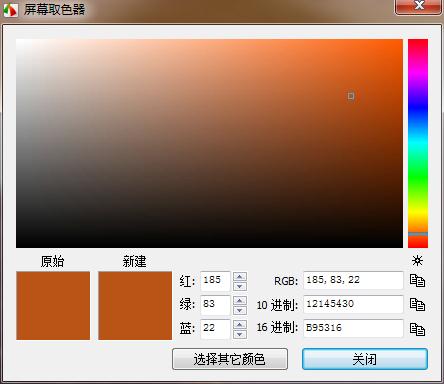This screenshot has height=384, width=444.
Task: Increase the red (红) value
Action: pos(240,276)
